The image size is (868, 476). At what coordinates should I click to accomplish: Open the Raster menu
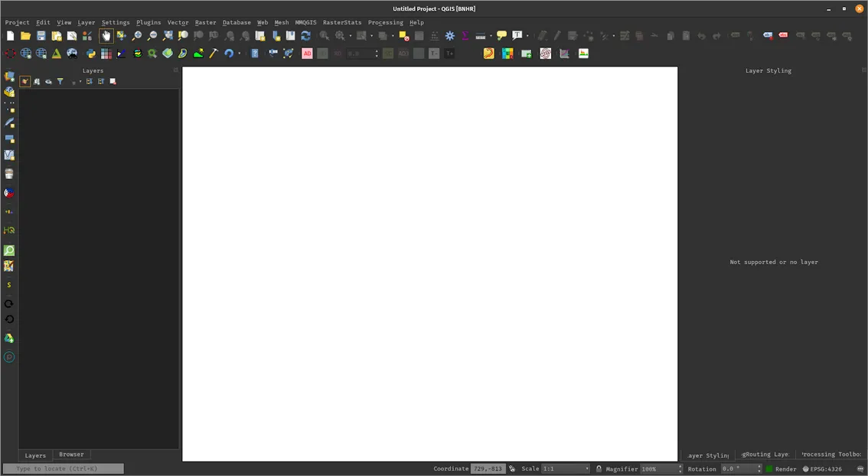(205, 22)
